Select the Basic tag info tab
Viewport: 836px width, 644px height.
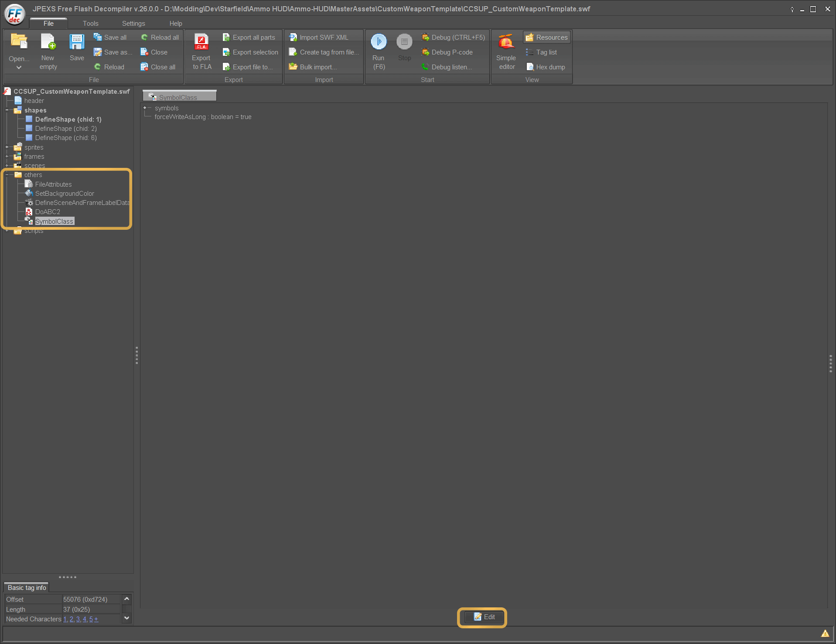coord(27,588)
